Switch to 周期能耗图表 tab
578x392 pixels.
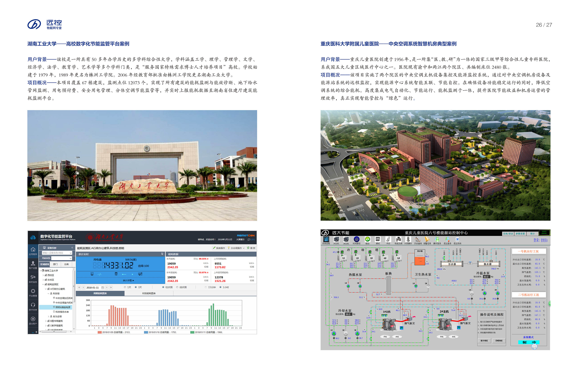100,293
